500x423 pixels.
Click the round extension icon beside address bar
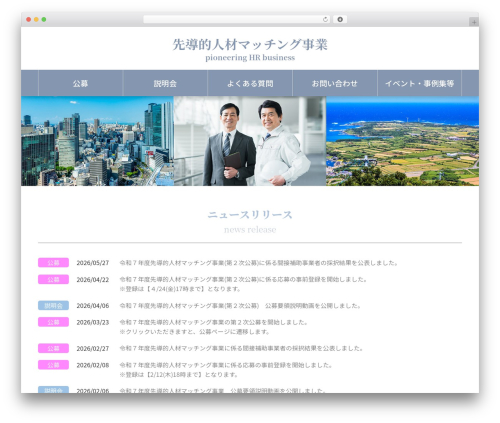click(340, 19)
